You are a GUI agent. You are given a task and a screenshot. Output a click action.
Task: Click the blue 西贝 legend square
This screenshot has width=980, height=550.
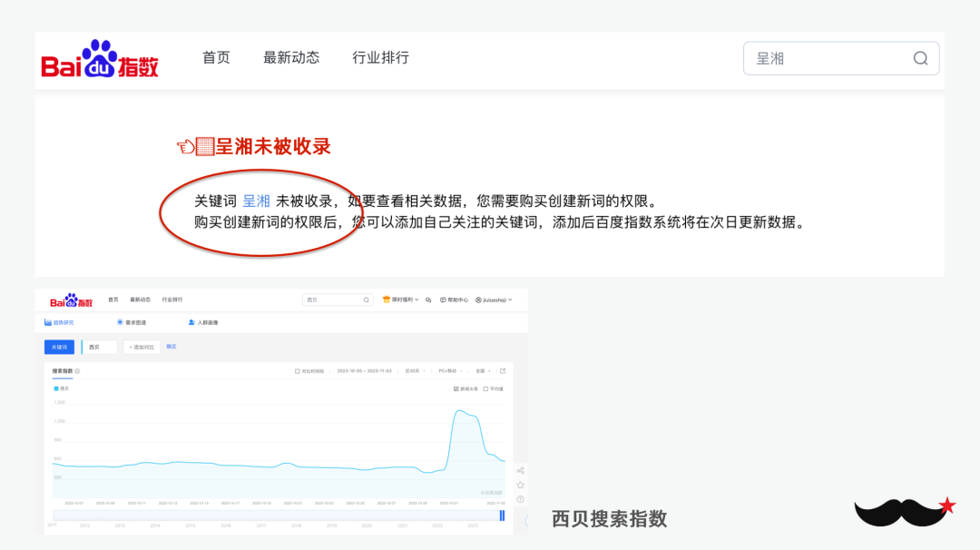coord(55,388)
